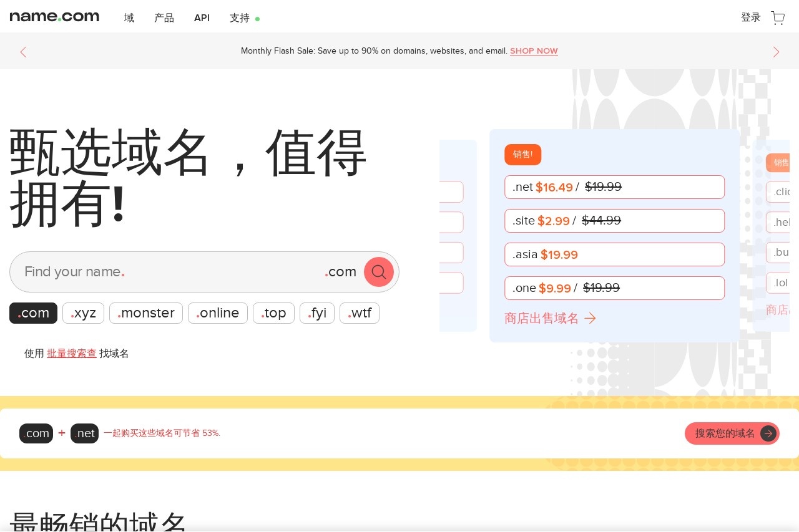Click the magnifier search icon
Screen dimensions: 799x532
coord(379,271)
